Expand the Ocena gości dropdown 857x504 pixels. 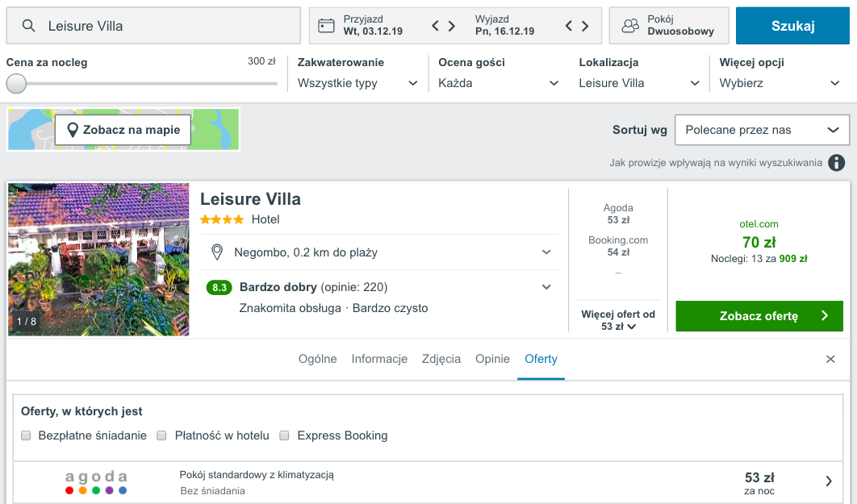[x=499, y=83]
